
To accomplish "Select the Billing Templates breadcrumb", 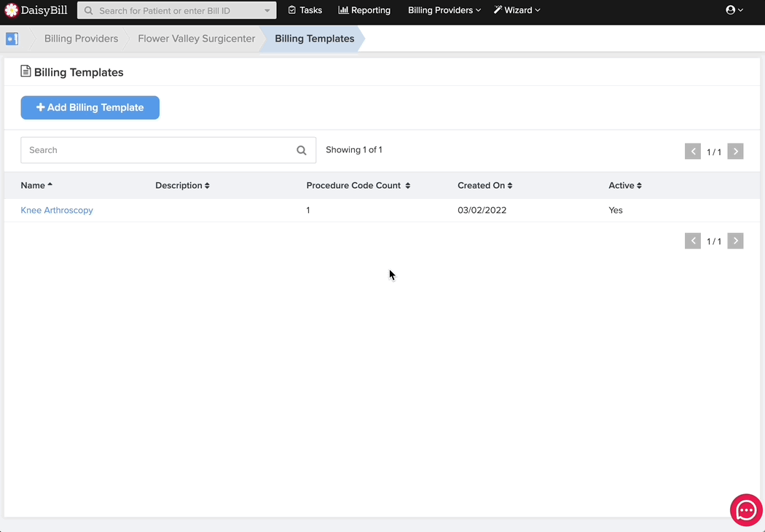I will [314, 39].
